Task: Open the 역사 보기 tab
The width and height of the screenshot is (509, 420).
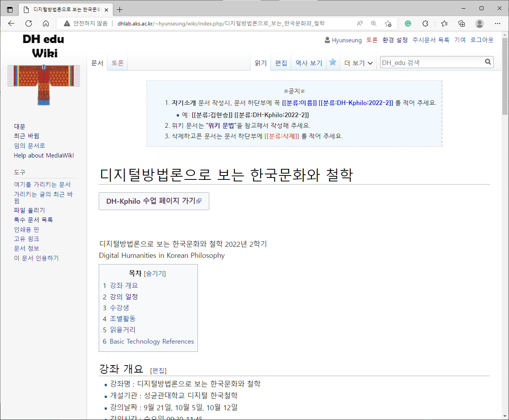Action: (x=309, y=63)
